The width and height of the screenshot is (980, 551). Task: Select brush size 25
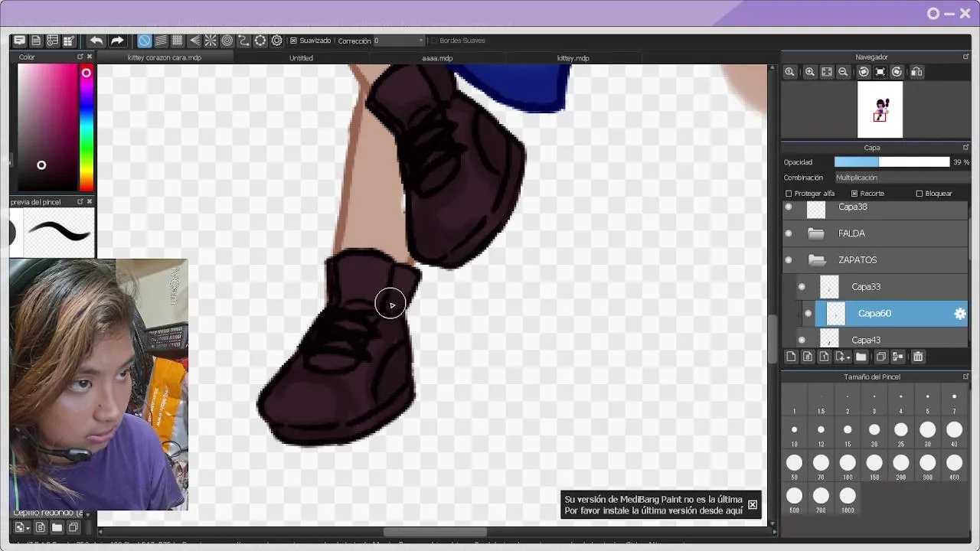click(901, 435)
